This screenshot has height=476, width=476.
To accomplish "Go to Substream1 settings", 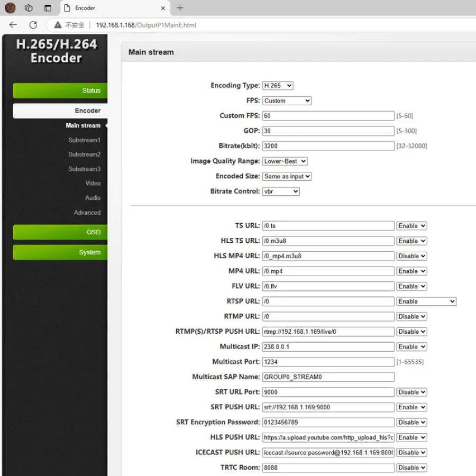I will 84,140.
